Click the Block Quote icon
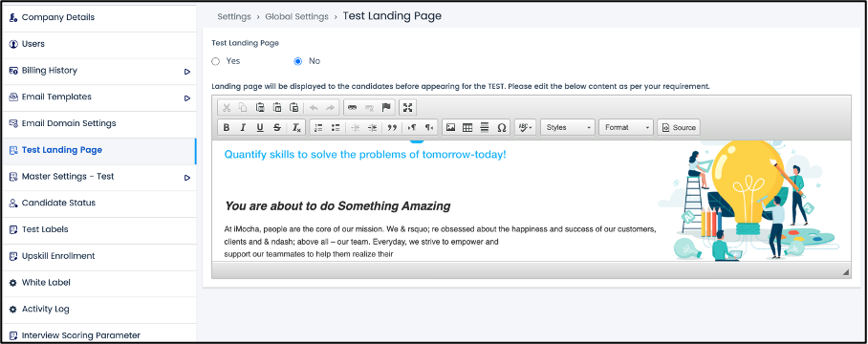The height and width of the screenshot is (344, 868). (x=392, y=128)
